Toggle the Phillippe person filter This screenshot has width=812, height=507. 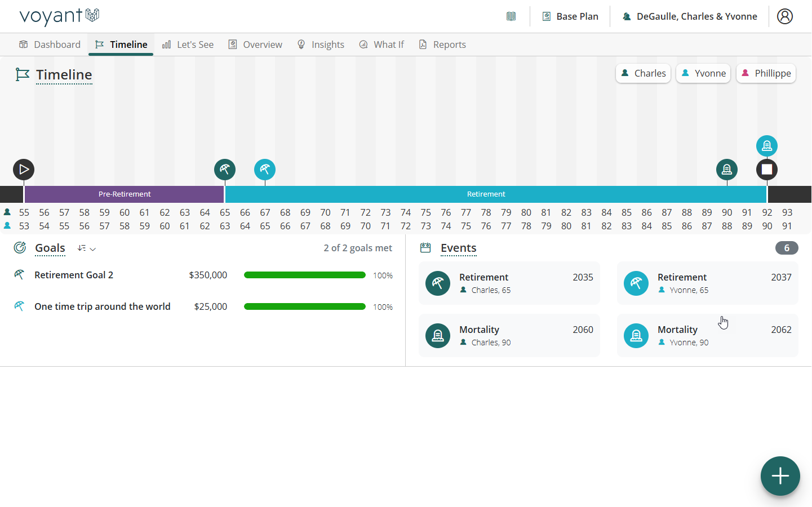pos(766,73)
